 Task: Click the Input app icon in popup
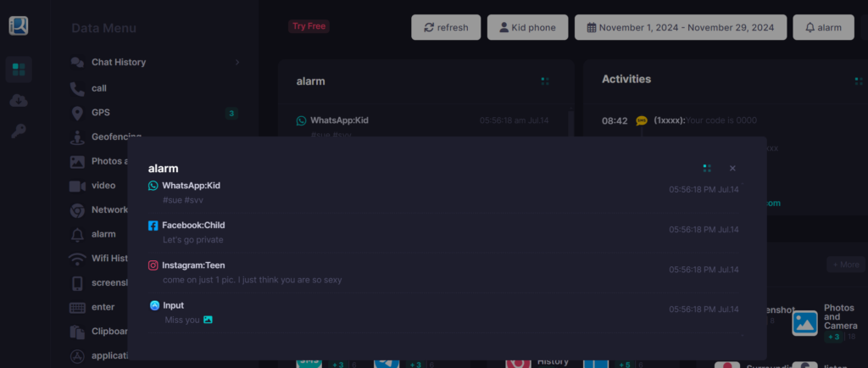[x=154, y=305]
